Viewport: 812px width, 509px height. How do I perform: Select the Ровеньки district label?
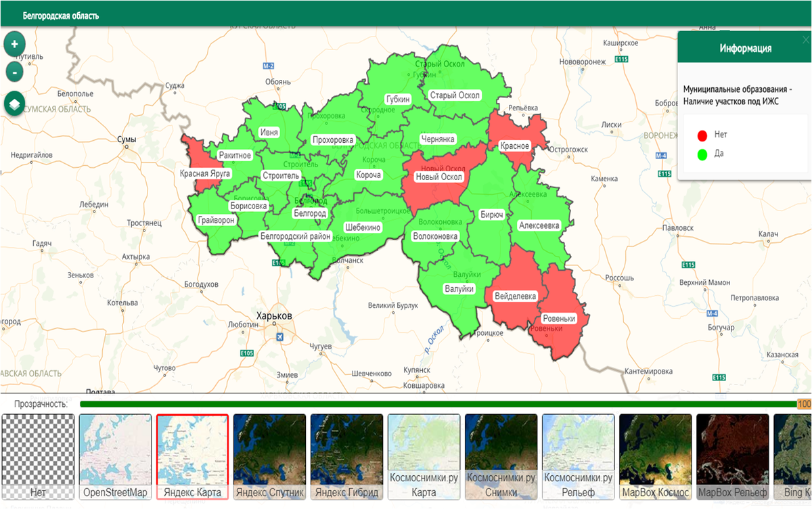(x=559, y=319)
